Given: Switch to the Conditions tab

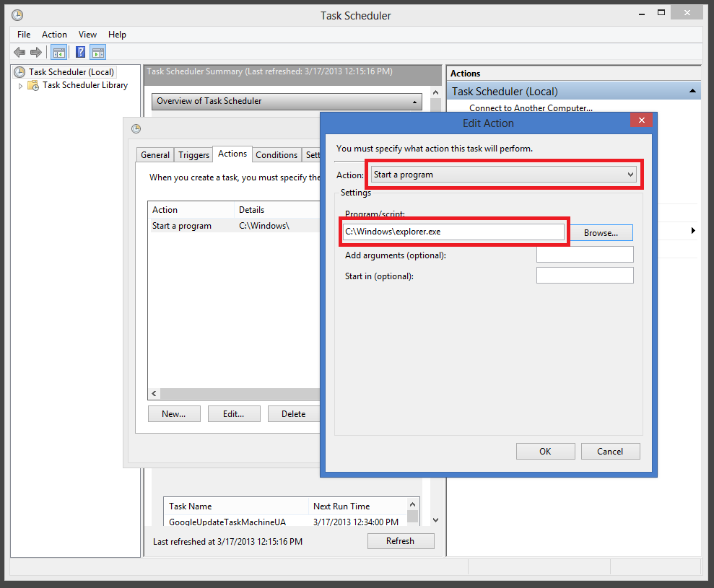Looking at the screenshot, I should pos(277,154).
